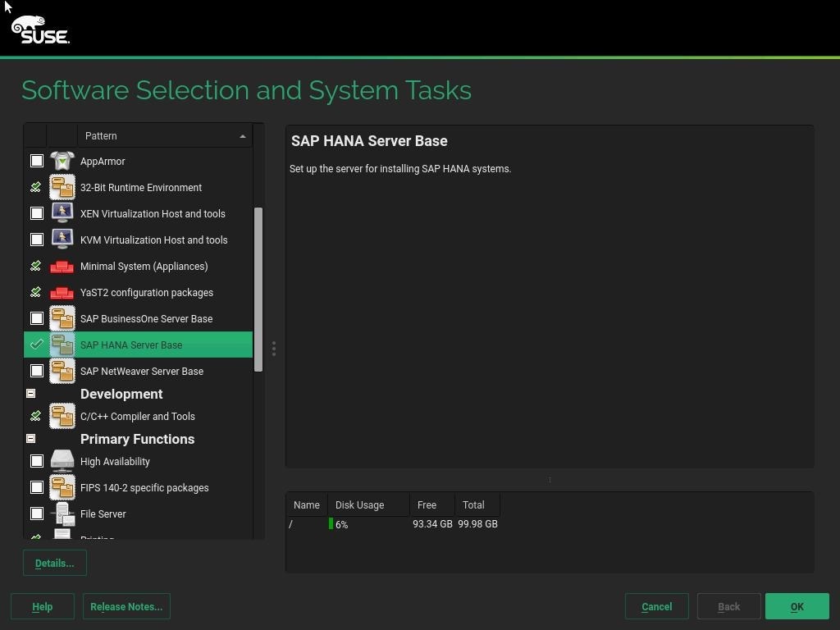Click the SAP BusinessOne Server Base icon
840x630 pixels.
[62, 318]
